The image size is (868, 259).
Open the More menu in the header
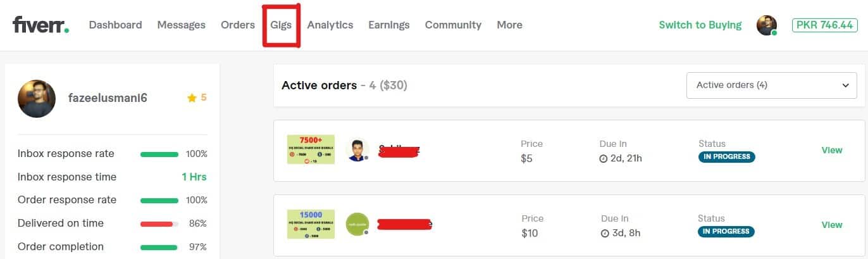pyautogui.click(x=509, y=25)
